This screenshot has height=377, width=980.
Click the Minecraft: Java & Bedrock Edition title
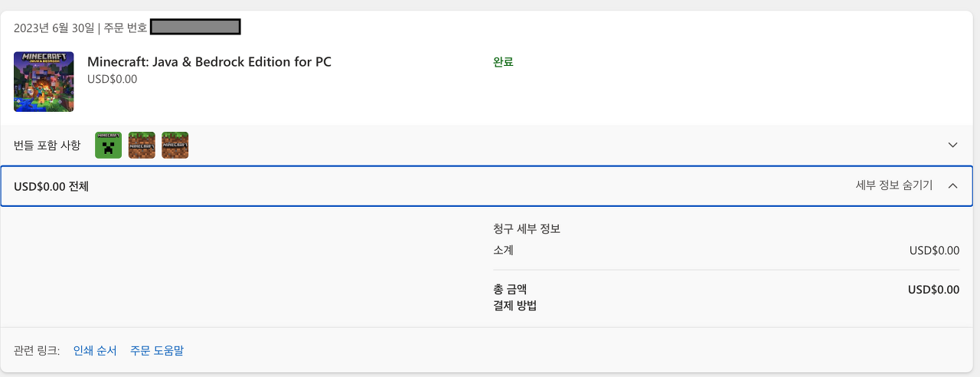(x=209, y=62)
